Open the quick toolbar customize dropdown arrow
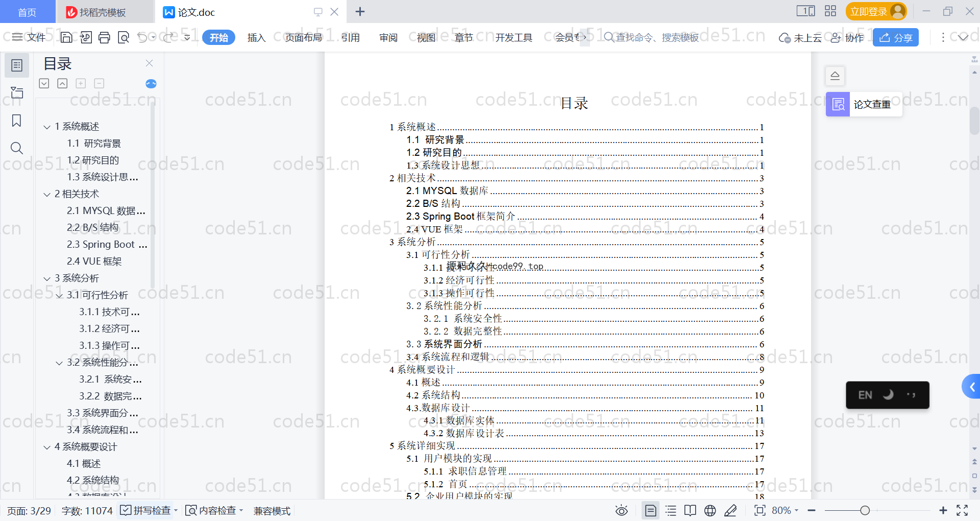Viewport: 980px width, 521px height. click(187, 37)
